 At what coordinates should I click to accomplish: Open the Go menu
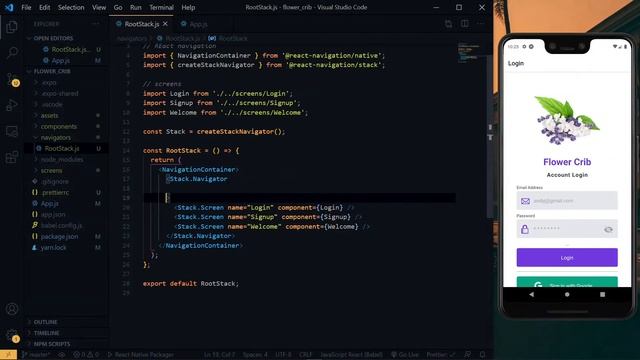tap(118, 7)
